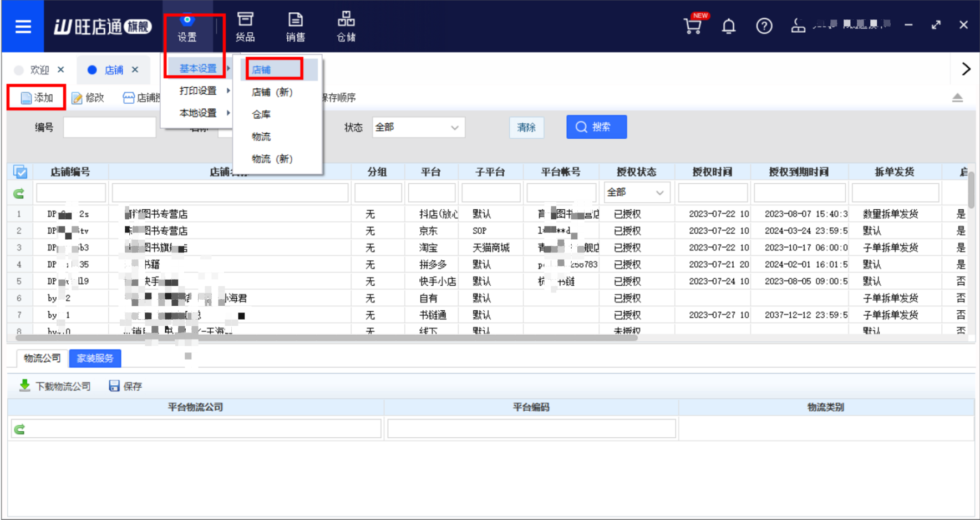Switch to the 家装服务 tab
This screenshot has width=980, height=520.
(x=95, y=359)
